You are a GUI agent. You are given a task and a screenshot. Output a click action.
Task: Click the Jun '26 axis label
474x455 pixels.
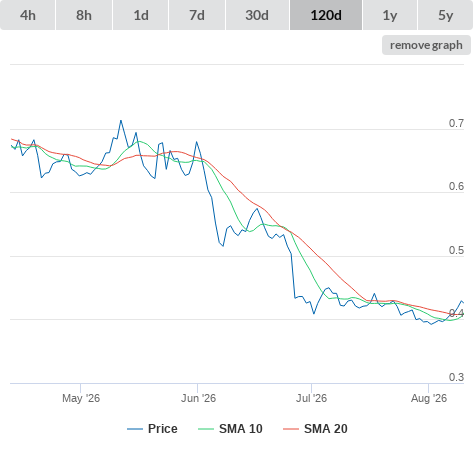point(198,398)
